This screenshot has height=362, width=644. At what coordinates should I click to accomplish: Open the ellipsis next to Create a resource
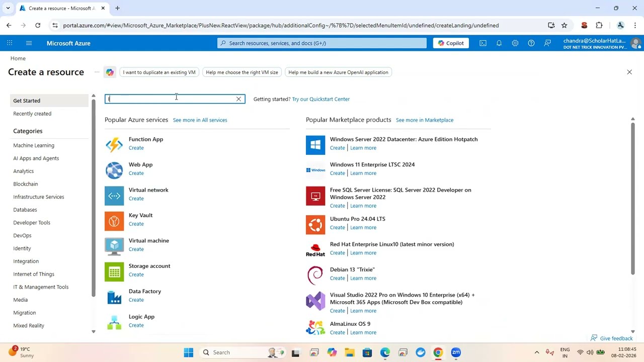coord(97,72)
